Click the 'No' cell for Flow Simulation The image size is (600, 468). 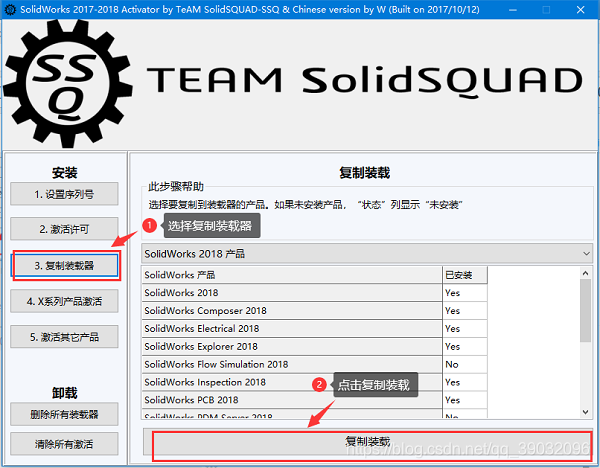[x=465, y=364]
